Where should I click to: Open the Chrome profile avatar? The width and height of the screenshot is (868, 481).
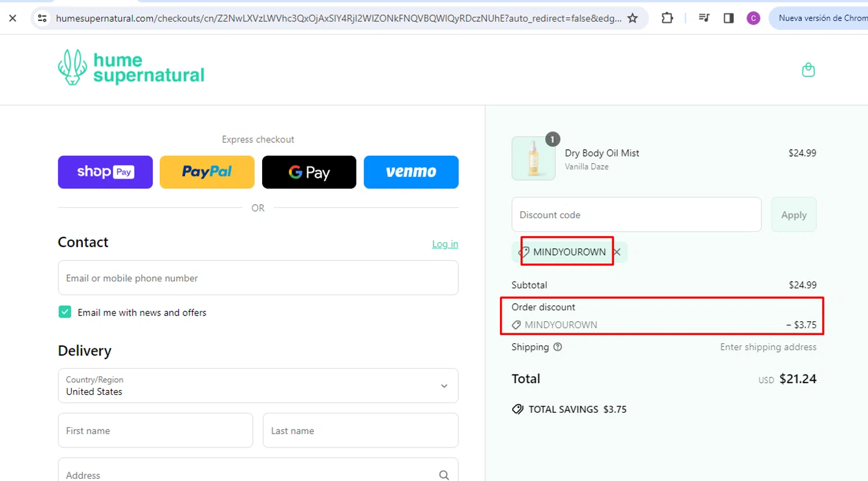pyautogui.click(x=753, y=18)
